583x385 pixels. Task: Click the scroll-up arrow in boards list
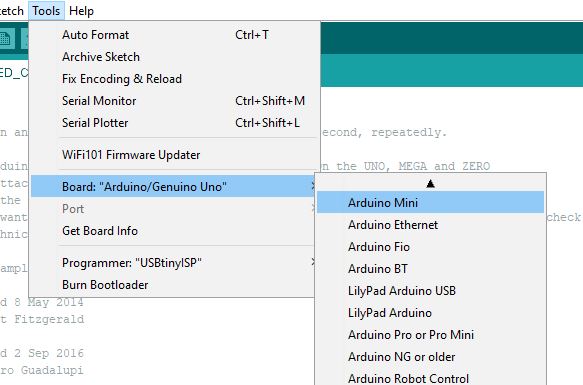point(430,183)
